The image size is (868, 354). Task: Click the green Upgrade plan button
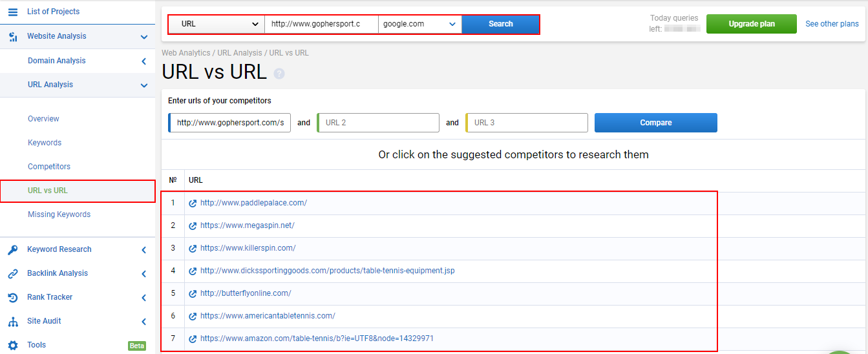click(751, 24)
